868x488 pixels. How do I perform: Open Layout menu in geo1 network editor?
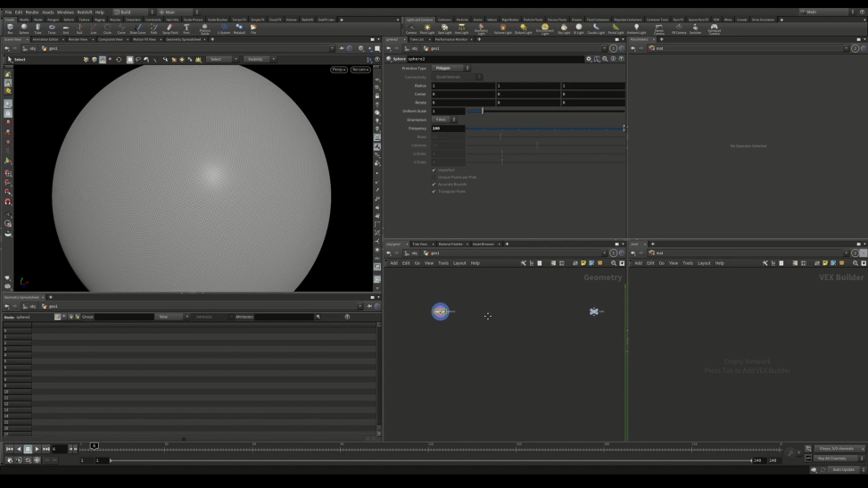tap(459, 263)
